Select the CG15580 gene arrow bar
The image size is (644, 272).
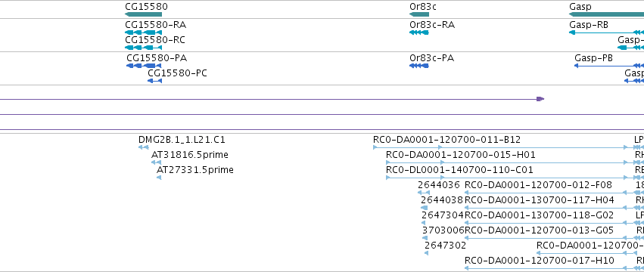coord(143,14)
